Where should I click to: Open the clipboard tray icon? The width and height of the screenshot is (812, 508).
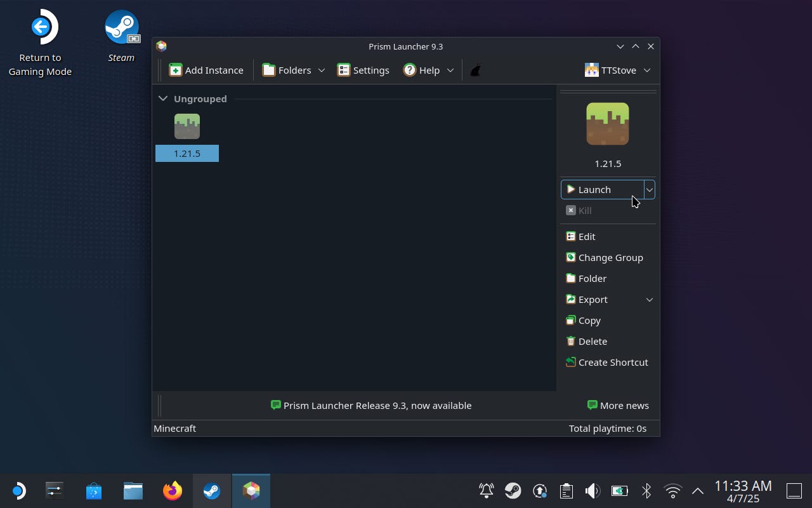566,490
